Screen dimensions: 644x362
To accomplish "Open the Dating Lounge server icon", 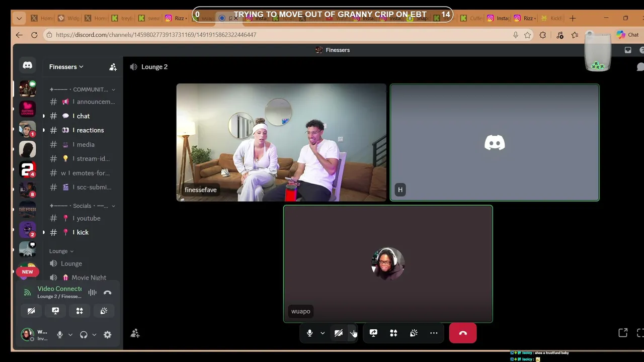I will 27,109.
